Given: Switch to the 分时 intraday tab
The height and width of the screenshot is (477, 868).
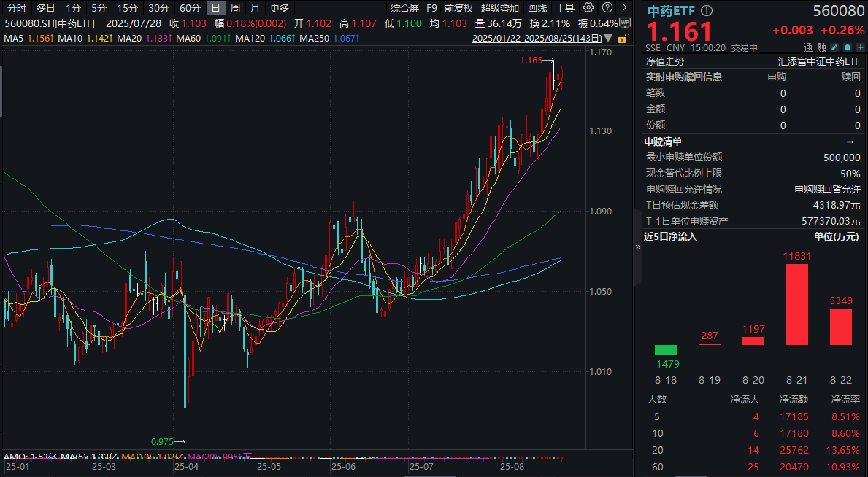Looking at the screenshot, I should pyautogui.click(x=17, y=8).
